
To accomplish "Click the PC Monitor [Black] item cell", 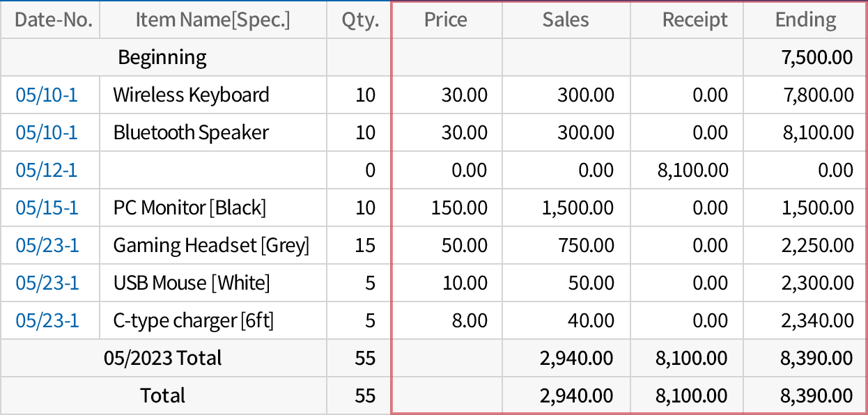I will (189, 207).
